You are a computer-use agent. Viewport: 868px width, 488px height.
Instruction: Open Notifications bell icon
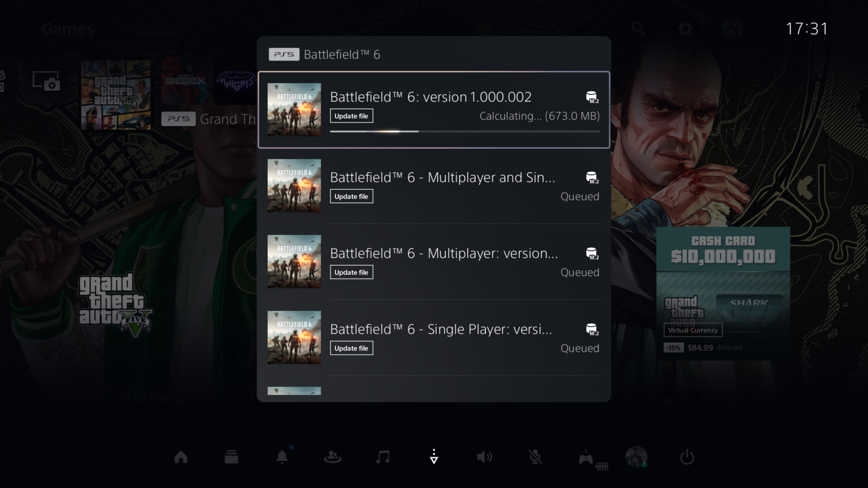282,457
